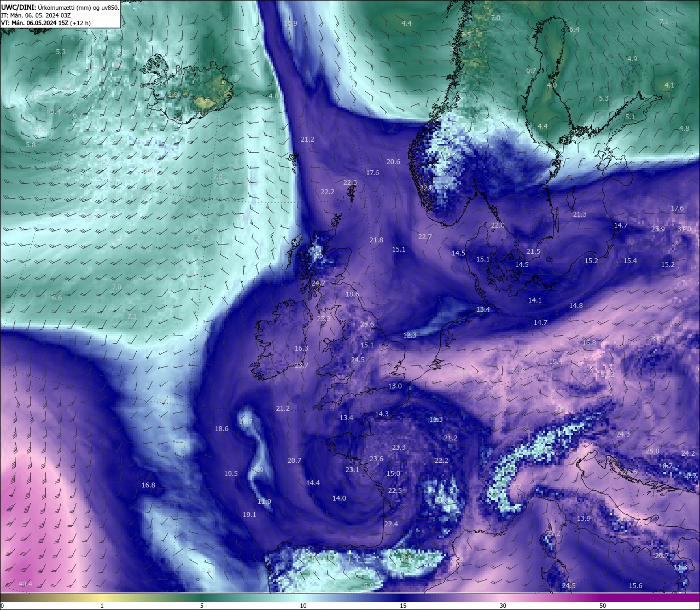Click the map value "40.4"

tap(25, 584)
